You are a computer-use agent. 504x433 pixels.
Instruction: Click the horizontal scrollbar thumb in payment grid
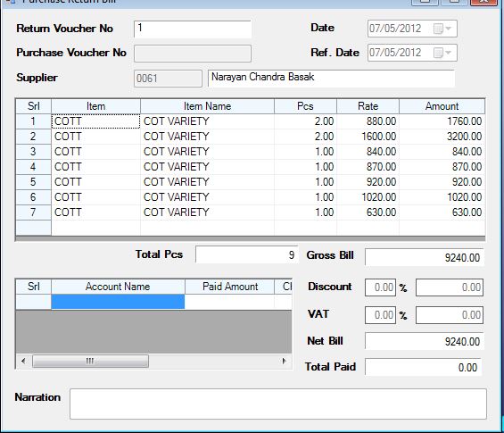90,361
